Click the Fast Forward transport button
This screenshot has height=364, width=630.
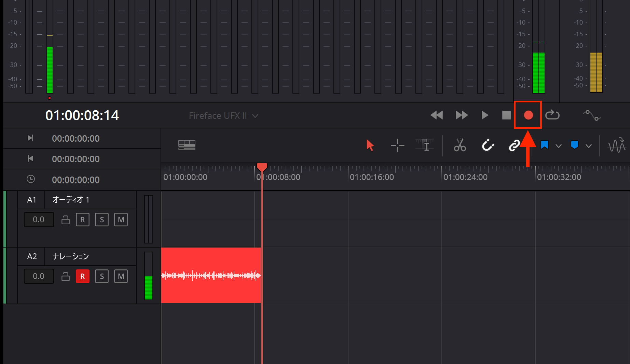click(x=462, y=115)
